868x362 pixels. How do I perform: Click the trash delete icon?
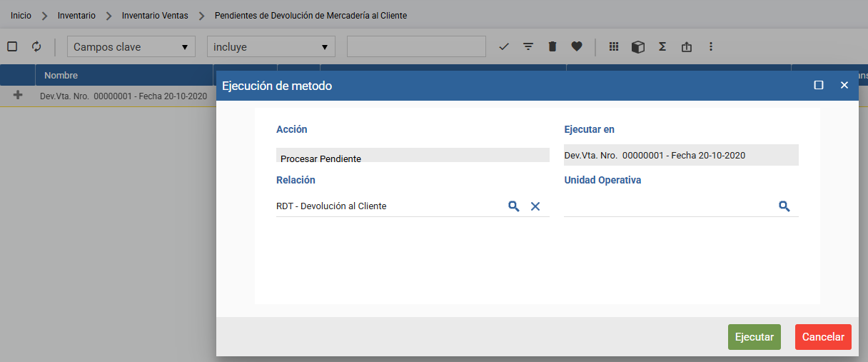(552, 46)
